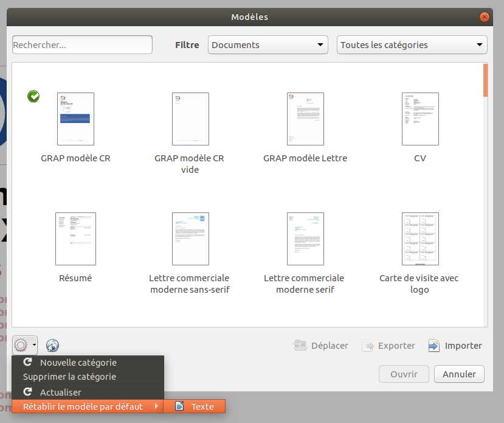Click in the Rechercher search field
The height and width of the screenshot is (423, 504).
click(x=82, y=45)
